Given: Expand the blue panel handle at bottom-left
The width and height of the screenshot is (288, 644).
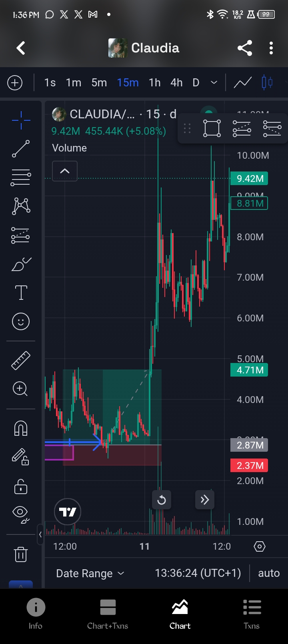Looking at the screenshot, I should pos(20,584).
